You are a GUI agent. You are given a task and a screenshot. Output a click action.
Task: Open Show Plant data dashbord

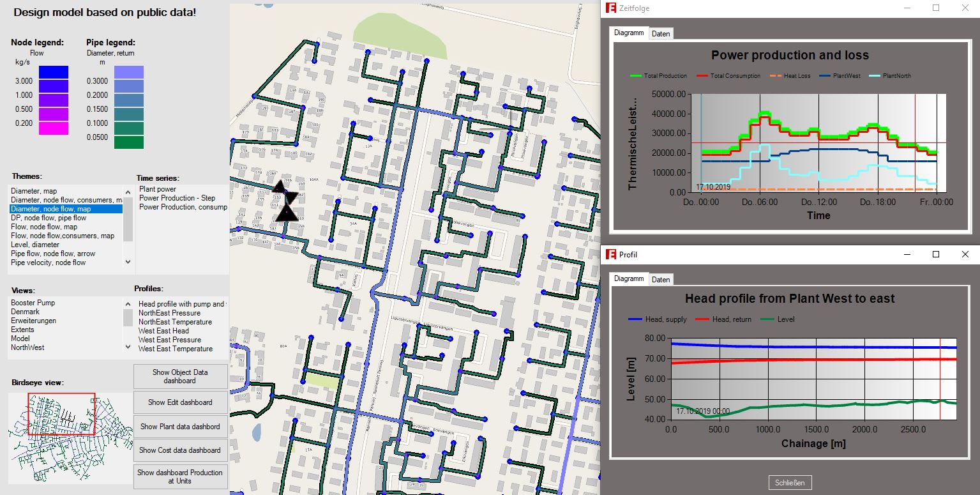(180, 427)
